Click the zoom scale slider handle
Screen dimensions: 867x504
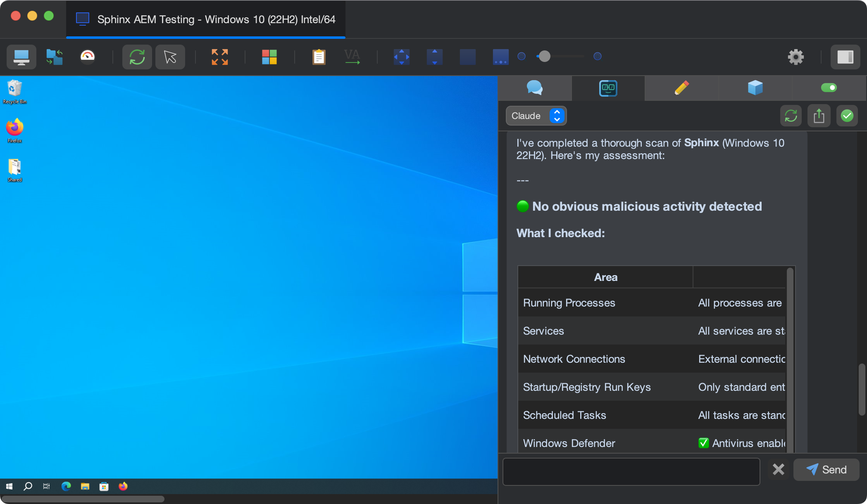pyautogui.click(x=545, y=56)
